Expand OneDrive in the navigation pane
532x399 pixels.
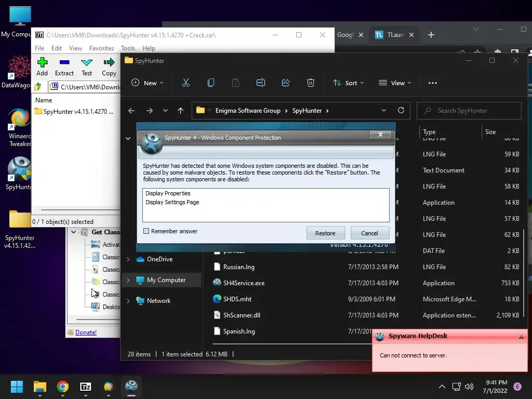[x=128, y=259]
